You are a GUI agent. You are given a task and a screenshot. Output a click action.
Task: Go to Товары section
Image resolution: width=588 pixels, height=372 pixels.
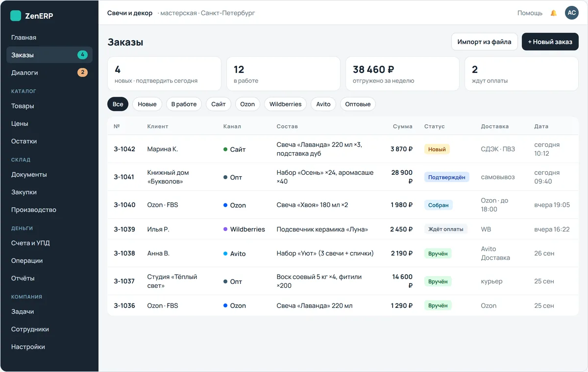point(49,106)
